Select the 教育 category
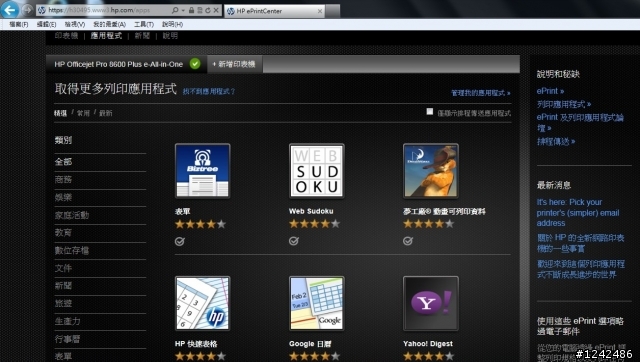The width and height of the screenshot is (640, 362). point(63,233)
